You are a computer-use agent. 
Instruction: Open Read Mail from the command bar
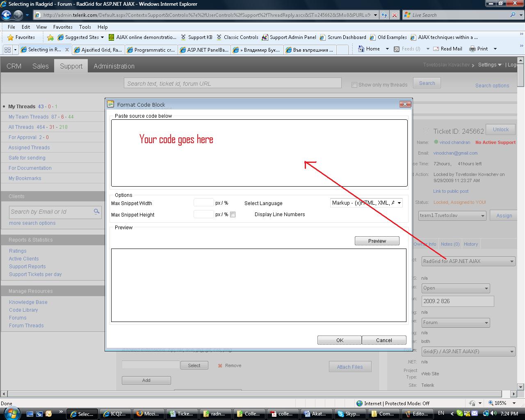click(x=447, y=49)
